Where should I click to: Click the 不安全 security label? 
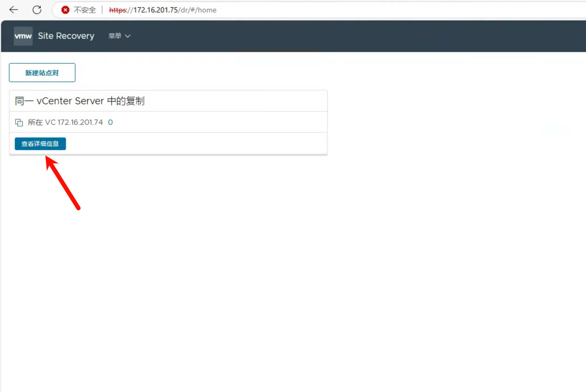[85, 10]
